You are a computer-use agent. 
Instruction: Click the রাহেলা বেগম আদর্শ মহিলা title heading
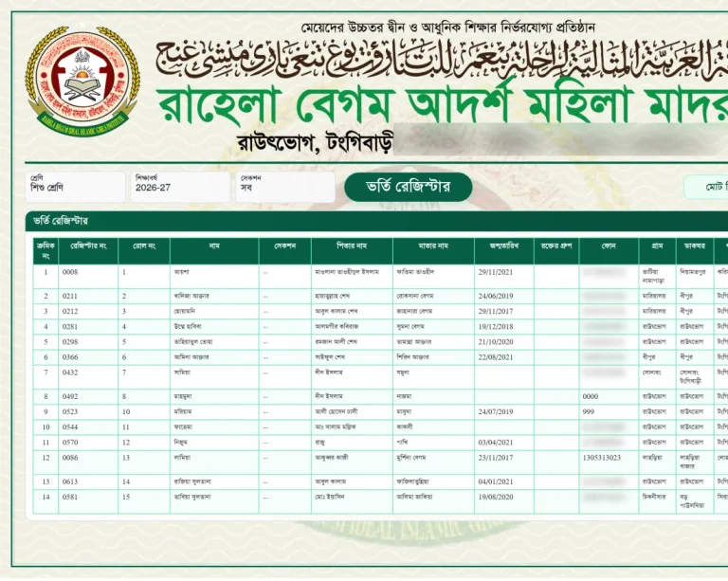[442, 104]
